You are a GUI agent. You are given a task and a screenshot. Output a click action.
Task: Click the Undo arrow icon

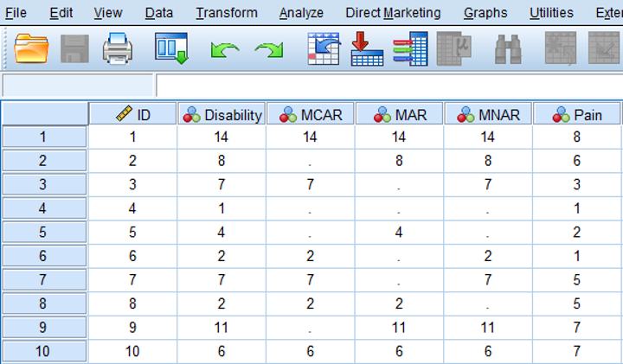225,50
